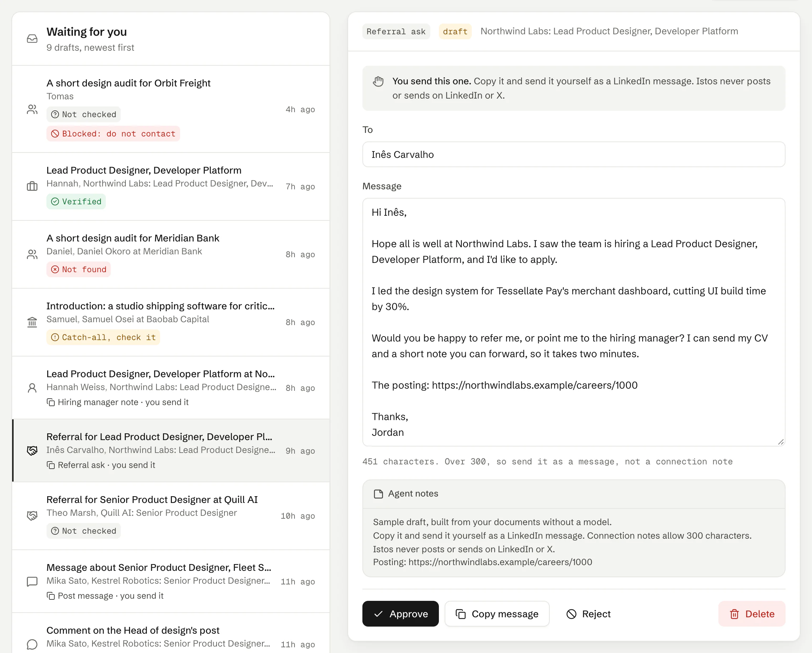The width and height of the screenshot is (812, 653).
Task: Click the blocked icon in the do not contact badge
Action: (55, 134)
